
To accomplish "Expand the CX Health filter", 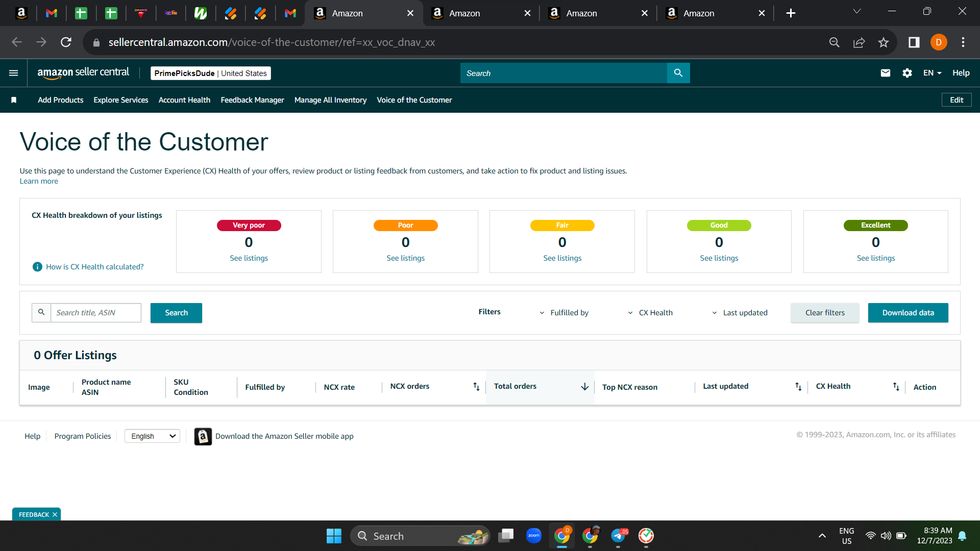I will coord(650,313).
